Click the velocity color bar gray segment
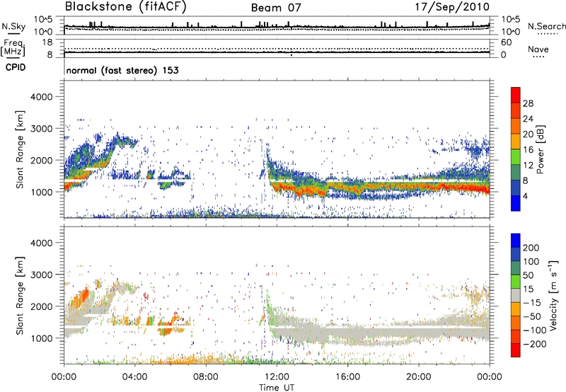 516,295
